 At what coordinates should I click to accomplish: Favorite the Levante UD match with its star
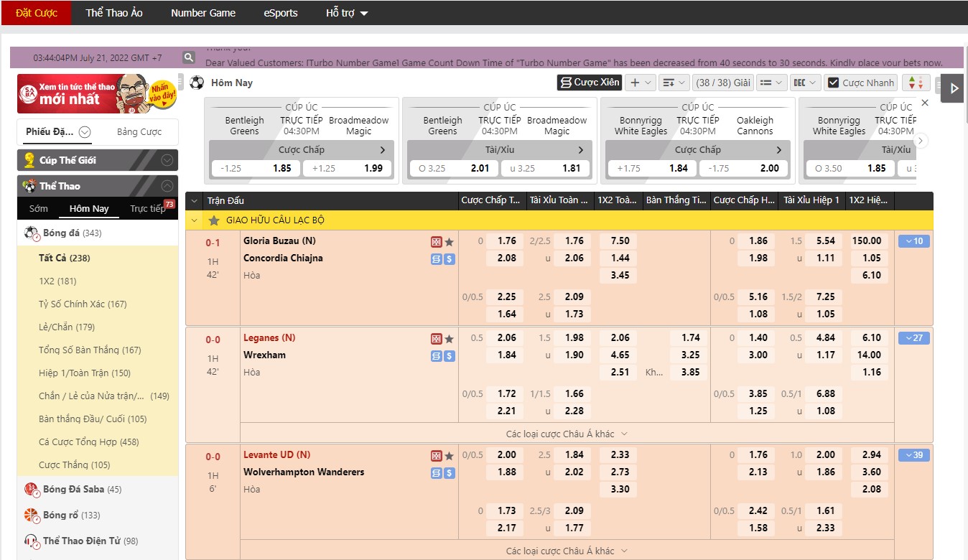click(449, 456)
